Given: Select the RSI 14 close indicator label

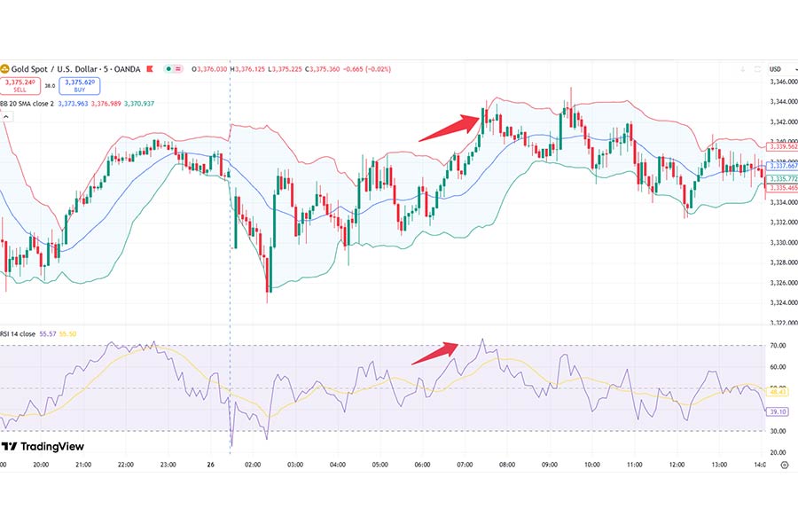Looking at the screenshot, I should click(18, 334).
